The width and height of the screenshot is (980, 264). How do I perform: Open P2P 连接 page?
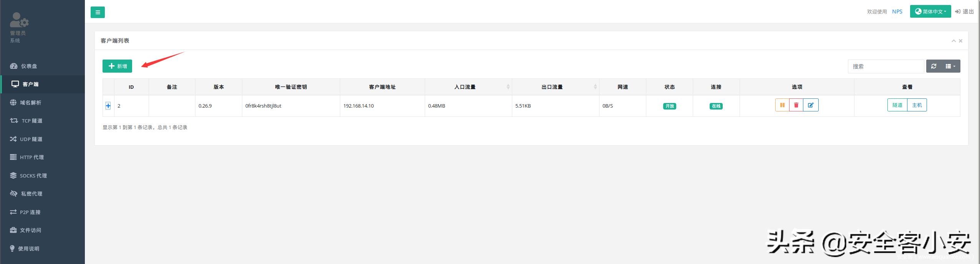click(42, 212)
